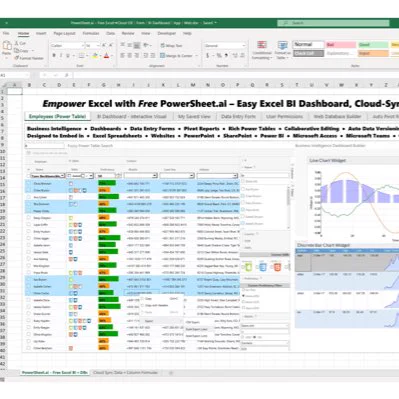Apply the Check Cell style
This screenshot has width=399, height=399.
tap(308, 53)
